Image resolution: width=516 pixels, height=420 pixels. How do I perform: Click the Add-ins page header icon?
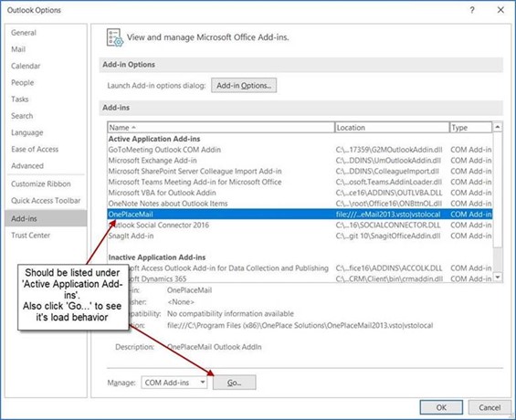pyautogui.click(x=115, y=37)
